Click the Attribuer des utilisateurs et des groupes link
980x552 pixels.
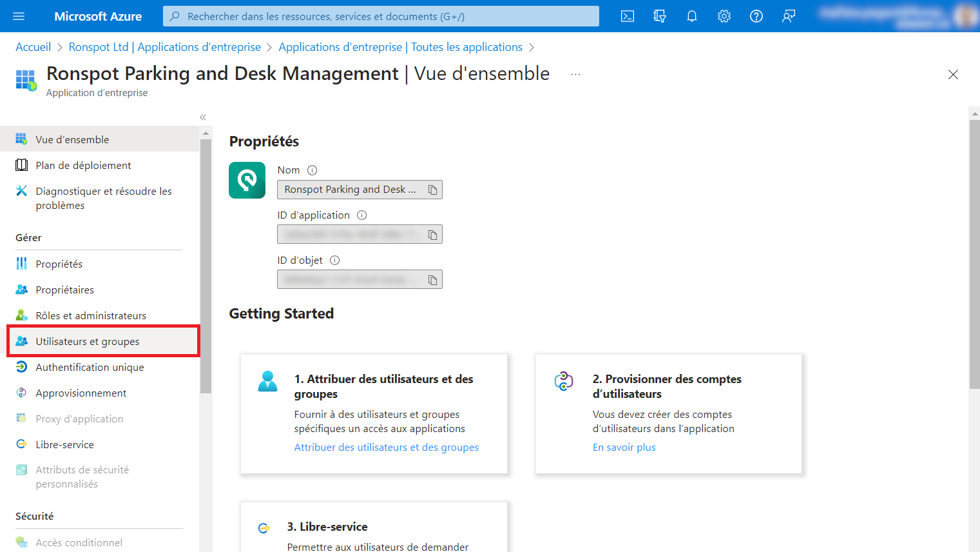point(387,447)
